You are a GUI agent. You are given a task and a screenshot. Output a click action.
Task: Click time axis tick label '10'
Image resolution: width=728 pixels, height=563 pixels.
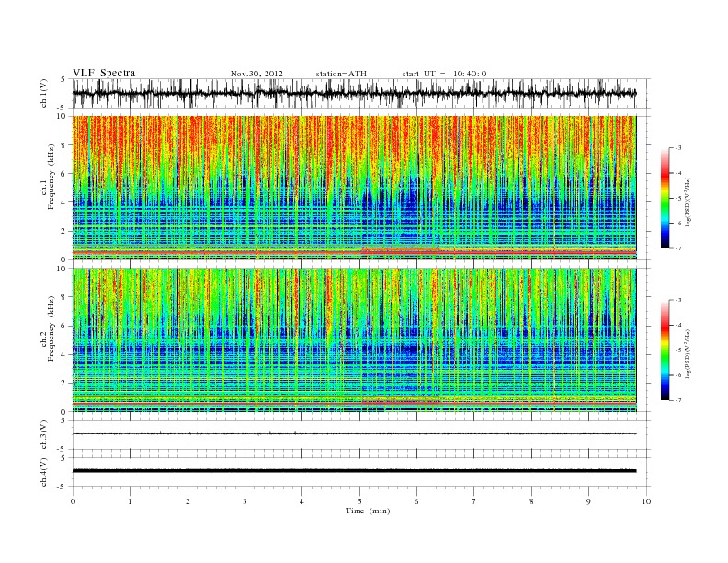pos(646,501)
